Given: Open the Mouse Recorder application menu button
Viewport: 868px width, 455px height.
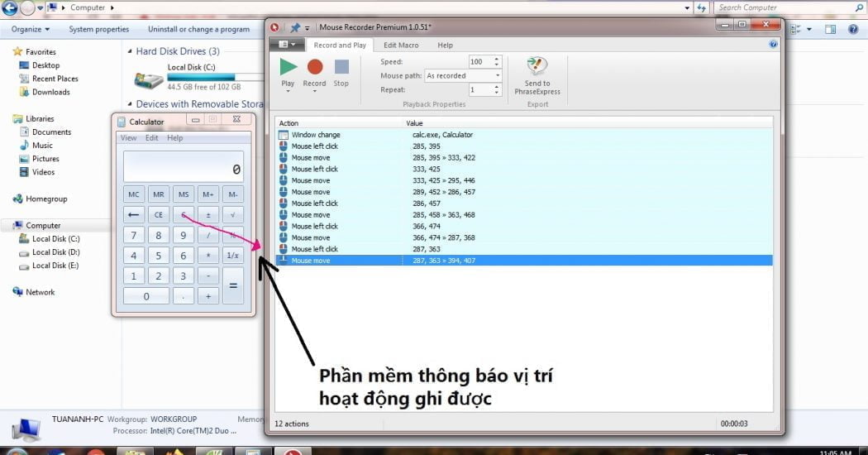Looking at the screenshot, I should (286, 45).
